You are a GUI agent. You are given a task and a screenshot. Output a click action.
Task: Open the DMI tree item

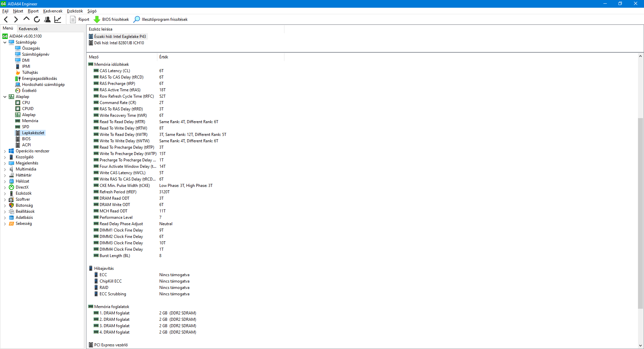(x=26, y=60)
